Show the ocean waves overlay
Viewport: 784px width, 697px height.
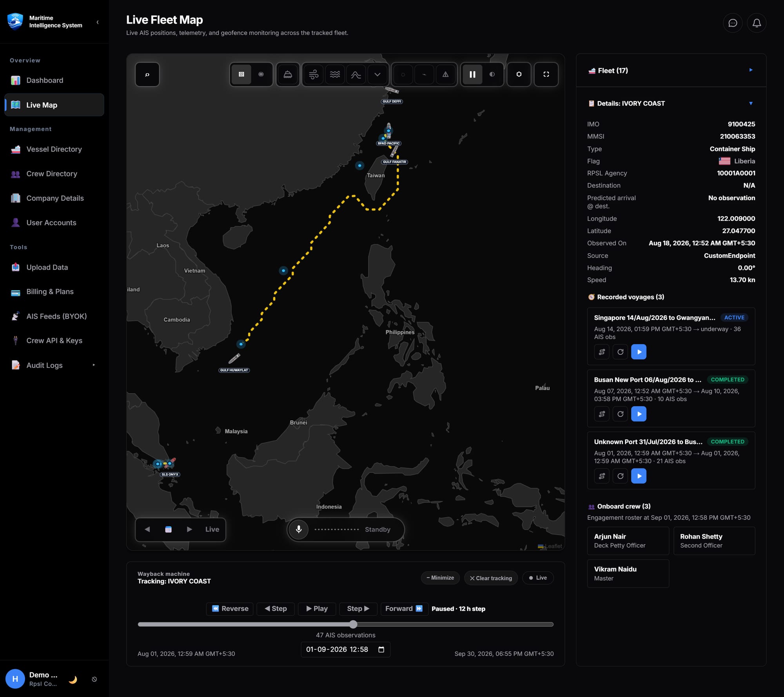coord(335,74)
